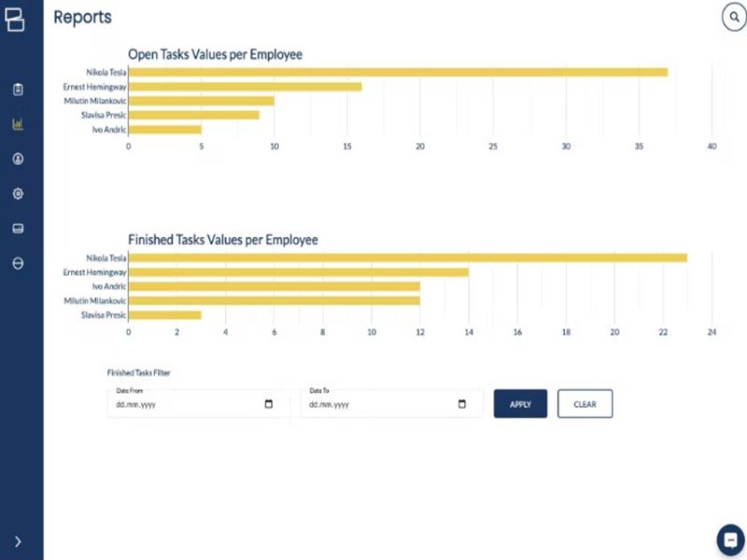Select the Reports bar chart sidebar icon
The width and height of the screenshot is (747, 560).
(18, 124)
